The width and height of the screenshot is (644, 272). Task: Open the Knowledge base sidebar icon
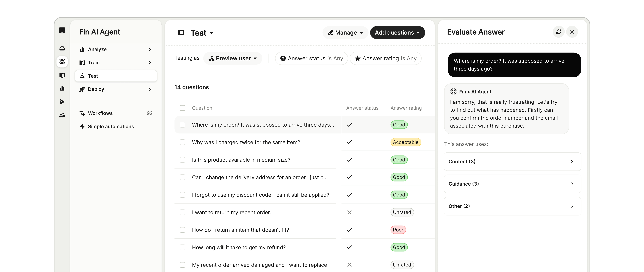62,75
